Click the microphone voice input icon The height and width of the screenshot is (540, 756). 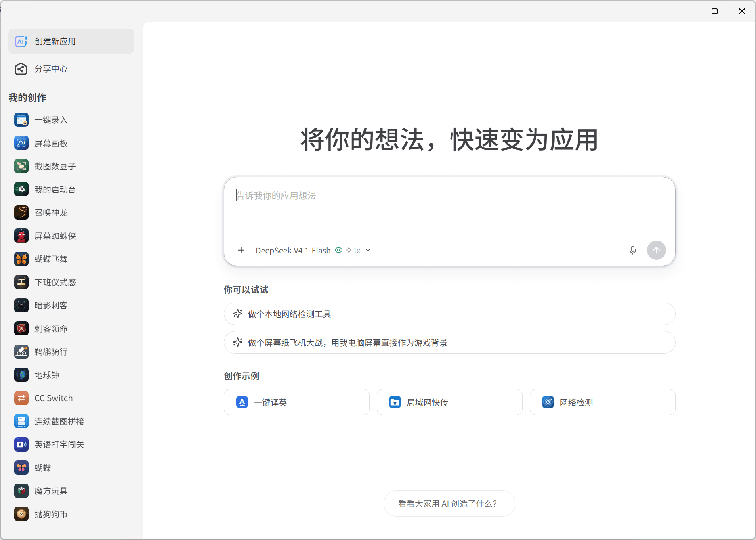click(x=633, y=250)
